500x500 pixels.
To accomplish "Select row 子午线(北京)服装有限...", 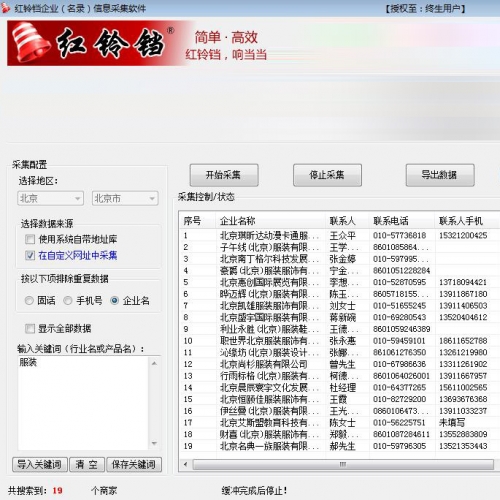I will point(339,247).
